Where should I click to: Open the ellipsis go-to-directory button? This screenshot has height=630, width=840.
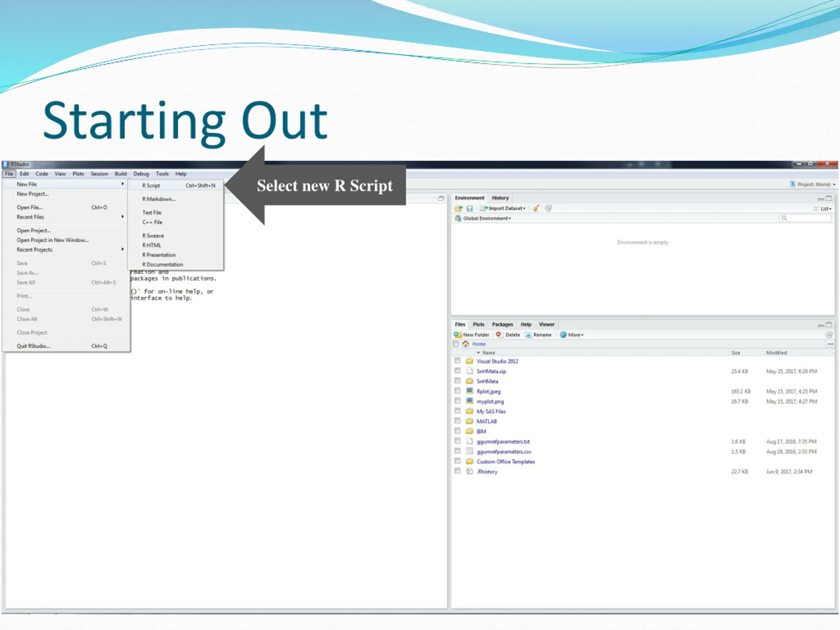830,344
